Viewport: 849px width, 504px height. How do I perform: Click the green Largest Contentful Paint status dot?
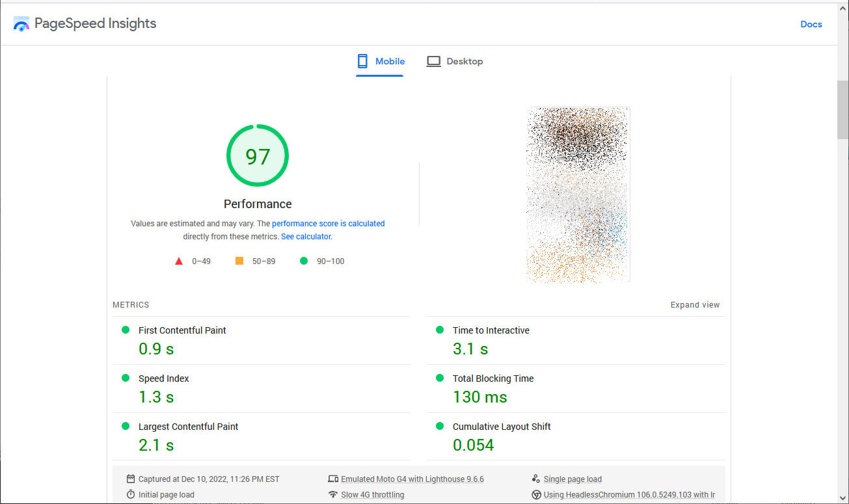pos(126,426)
